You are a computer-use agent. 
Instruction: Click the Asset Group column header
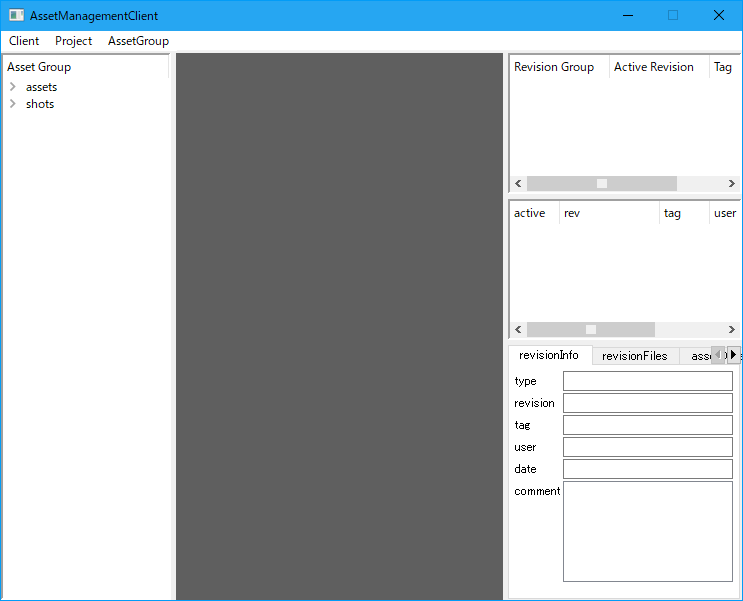[x=86, y=67]
